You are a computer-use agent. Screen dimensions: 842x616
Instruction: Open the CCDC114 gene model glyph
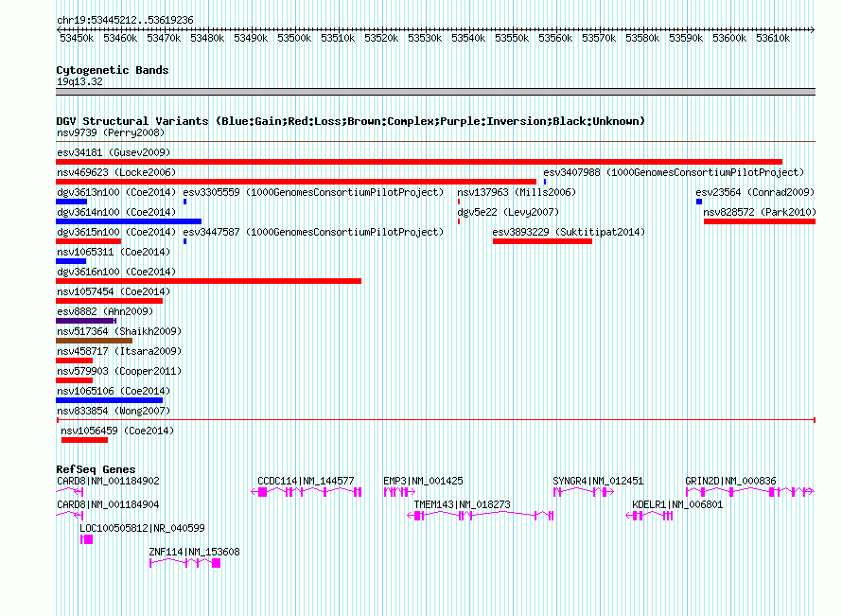307,492
